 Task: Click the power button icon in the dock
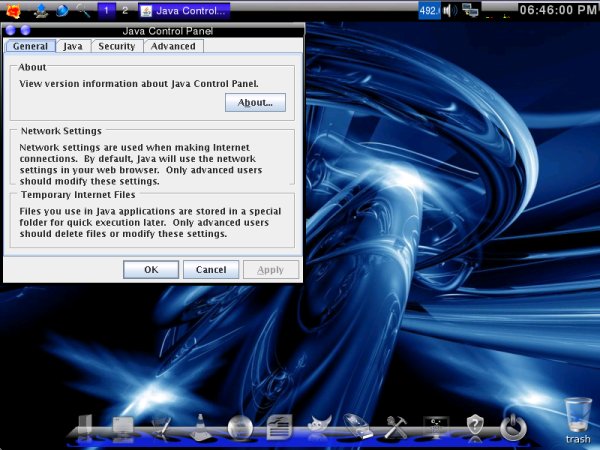point(513,427)
